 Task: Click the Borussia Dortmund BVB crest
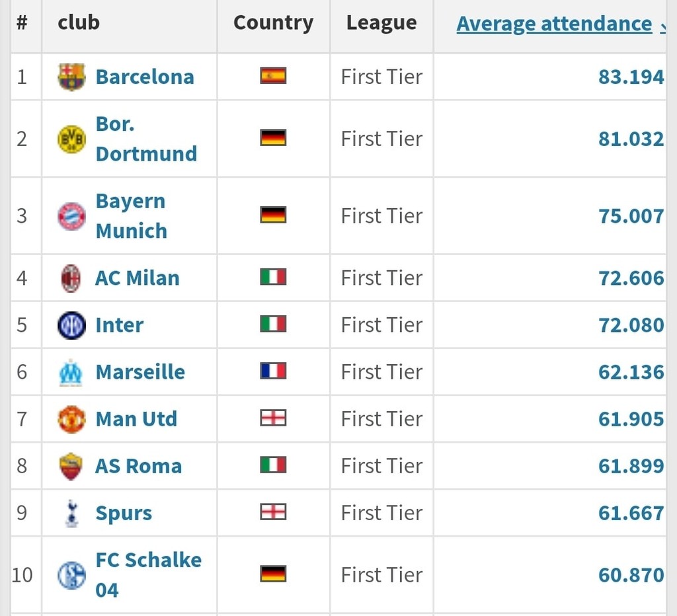tap(71, 139)
